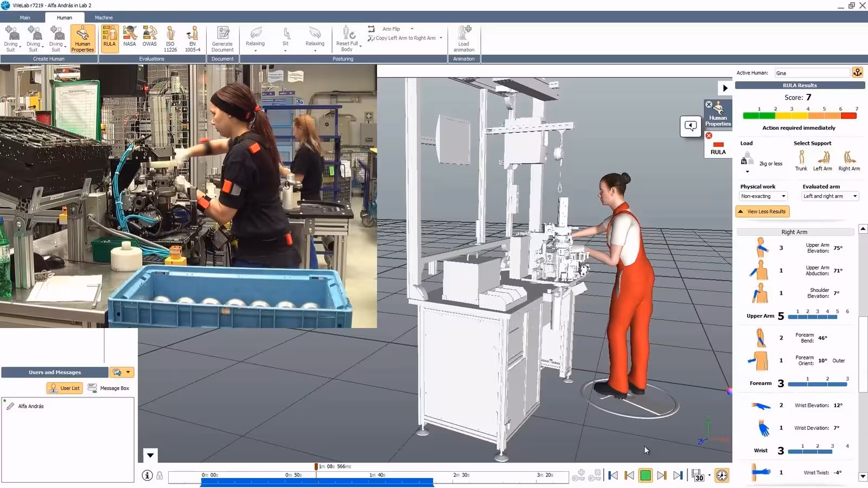This screenshot has height=488, width=868.
Task: Close the RULA side tab
Action: pyautogui.click(x=709, y=136)
